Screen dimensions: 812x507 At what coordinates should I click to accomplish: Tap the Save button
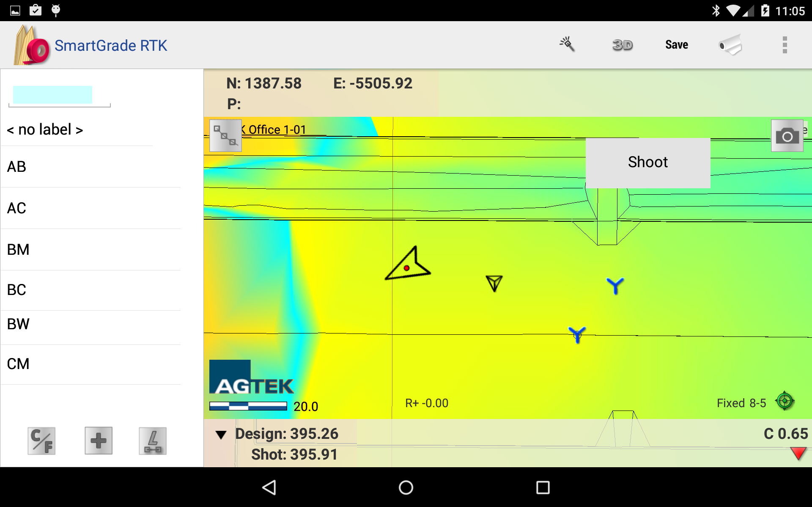676,45
